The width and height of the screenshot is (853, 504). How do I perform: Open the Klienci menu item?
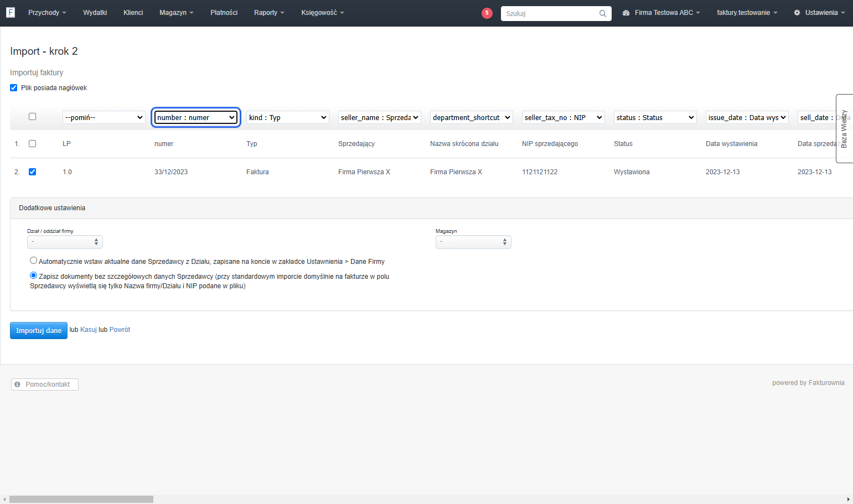pos(133,13)
